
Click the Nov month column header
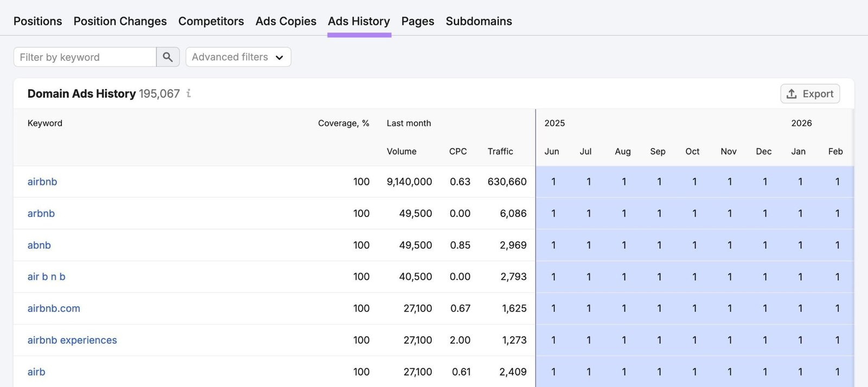tap(729, 151)
